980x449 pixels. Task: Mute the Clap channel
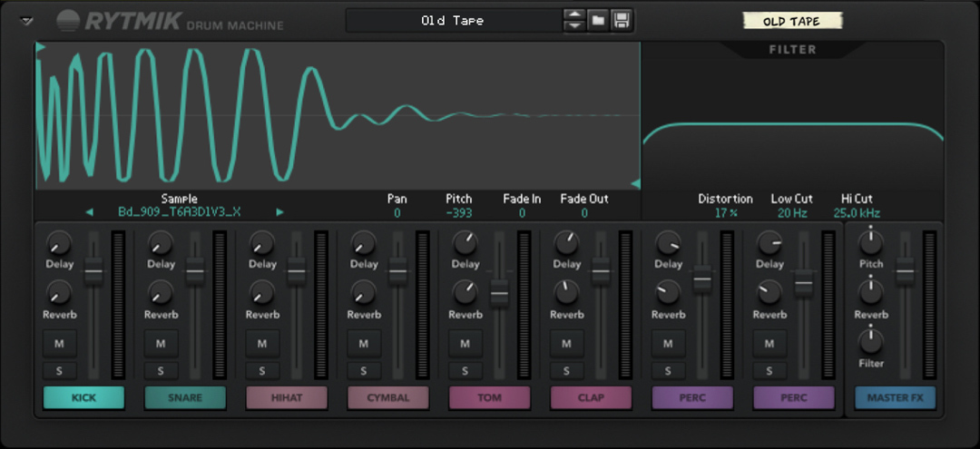point(566,344)
